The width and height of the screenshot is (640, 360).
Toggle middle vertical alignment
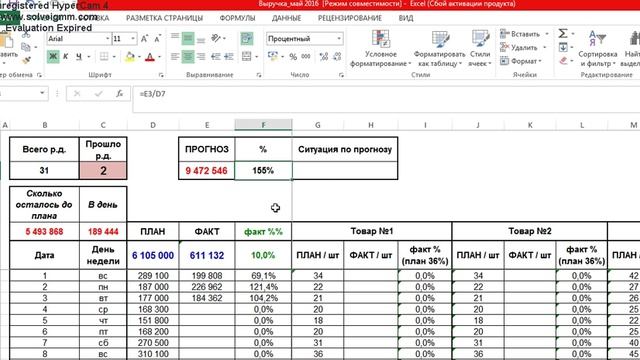click(x=188, y=38)
